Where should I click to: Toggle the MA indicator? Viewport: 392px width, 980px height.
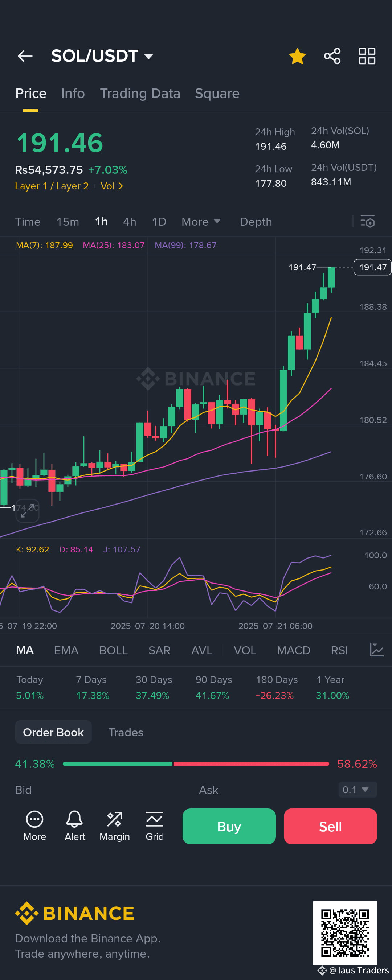click(25, 651)
